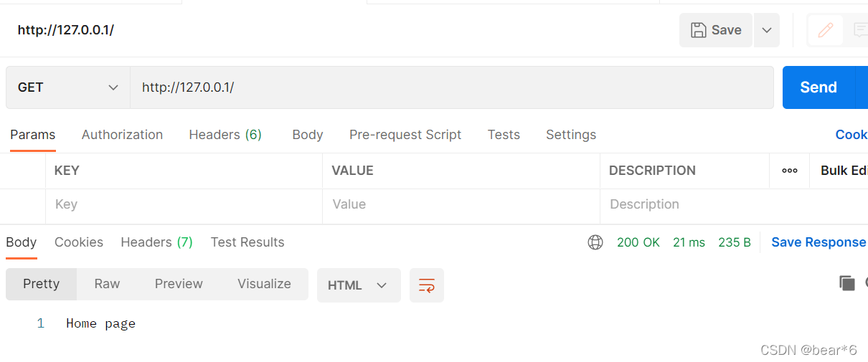Image resolution: width=868 pixels, height=362 pixels.
Task: Switch to the Authorization tab
Action: pyautogui.click(x=122, y=135)
